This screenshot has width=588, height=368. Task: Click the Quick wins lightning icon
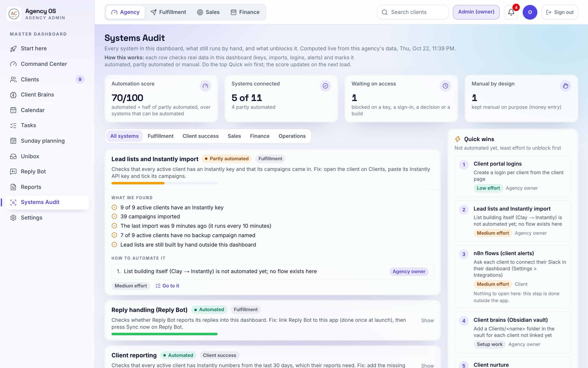point(458,139)
